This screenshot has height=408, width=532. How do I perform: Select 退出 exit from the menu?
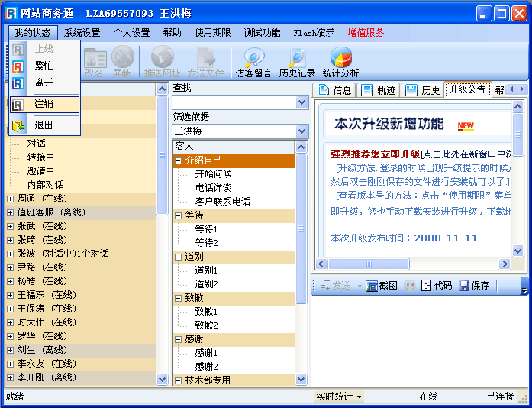pos(44,125)
